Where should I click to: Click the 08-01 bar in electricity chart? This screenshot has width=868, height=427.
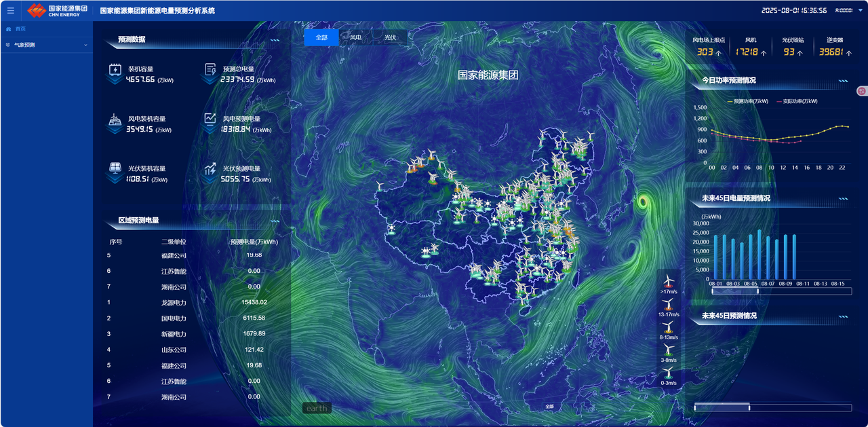click(715, 257)
